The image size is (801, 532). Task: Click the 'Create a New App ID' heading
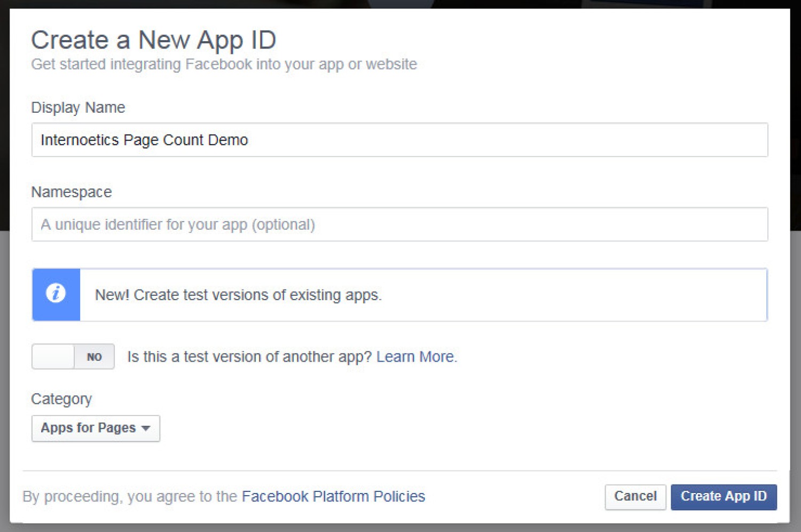153,40
